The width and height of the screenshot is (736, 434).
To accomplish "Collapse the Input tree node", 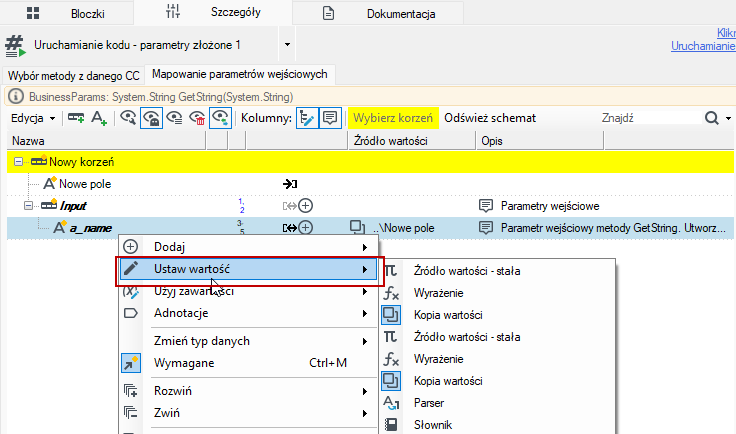I will click(29, 206).
